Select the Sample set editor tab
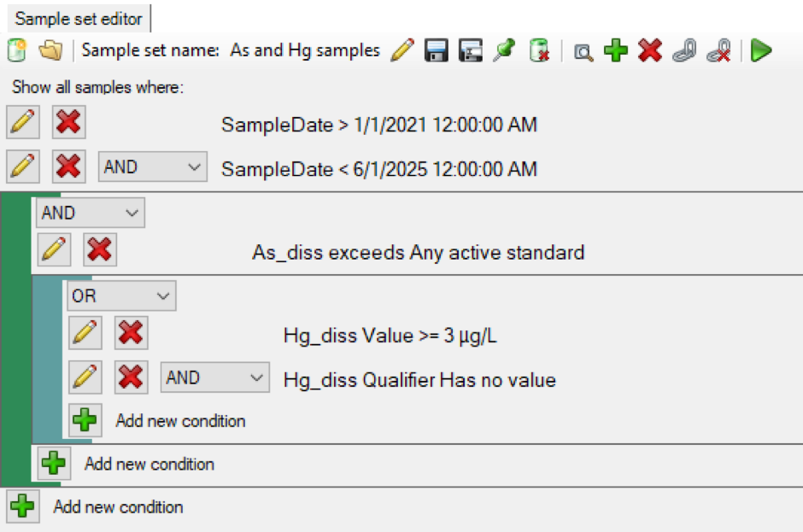This screenshot has width=803, height=532. point(79,19)
